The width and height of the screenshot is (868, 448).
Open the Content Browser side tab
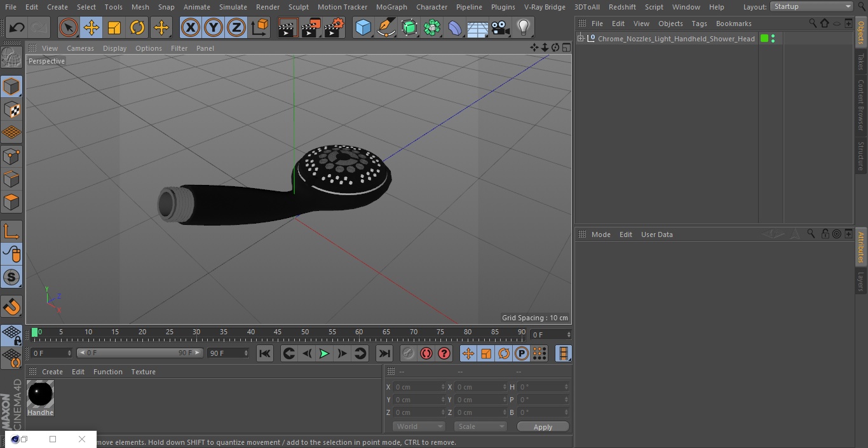(x=861, y=105)
